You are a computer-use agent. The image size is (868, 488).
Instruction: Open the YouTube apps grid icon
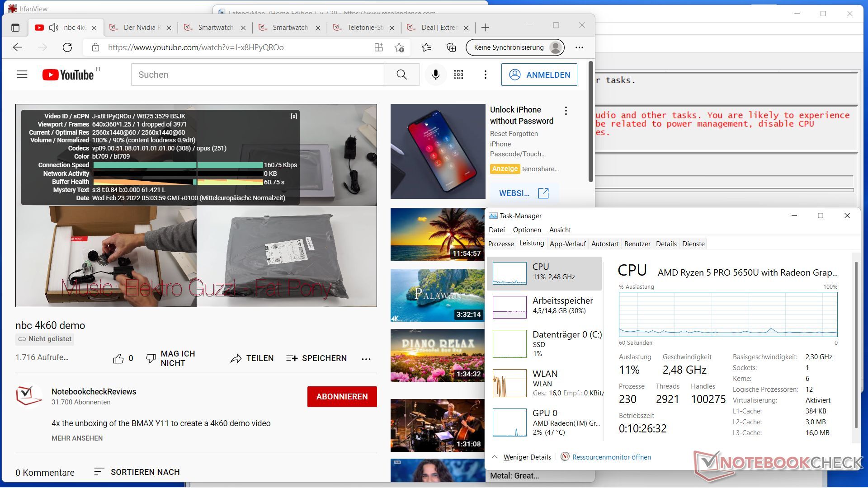pos(458,75)
